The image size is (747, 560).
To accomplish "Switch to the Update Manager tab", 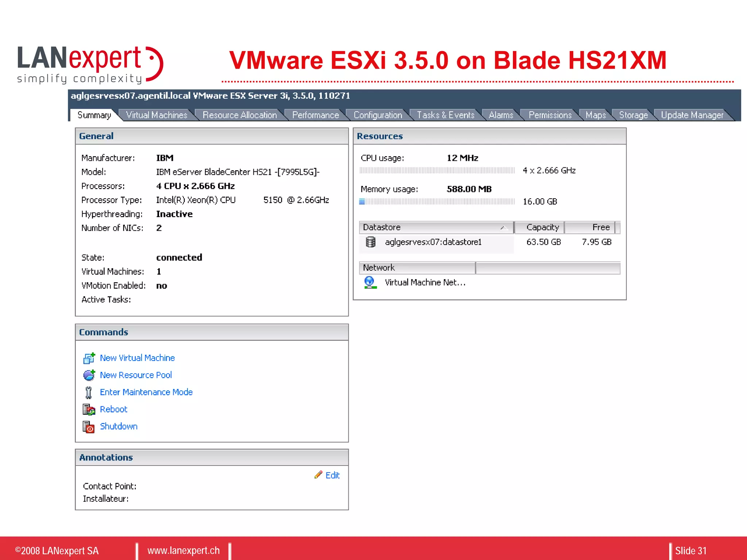I will pos(692,115).
